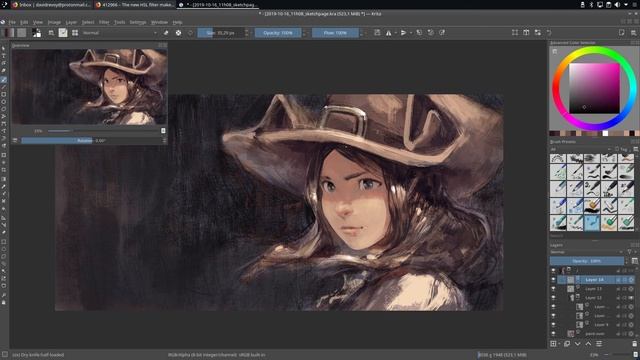Add a new layer with the plus icon
The width and height of the screenshot is (640, 360).
(553, 344)
